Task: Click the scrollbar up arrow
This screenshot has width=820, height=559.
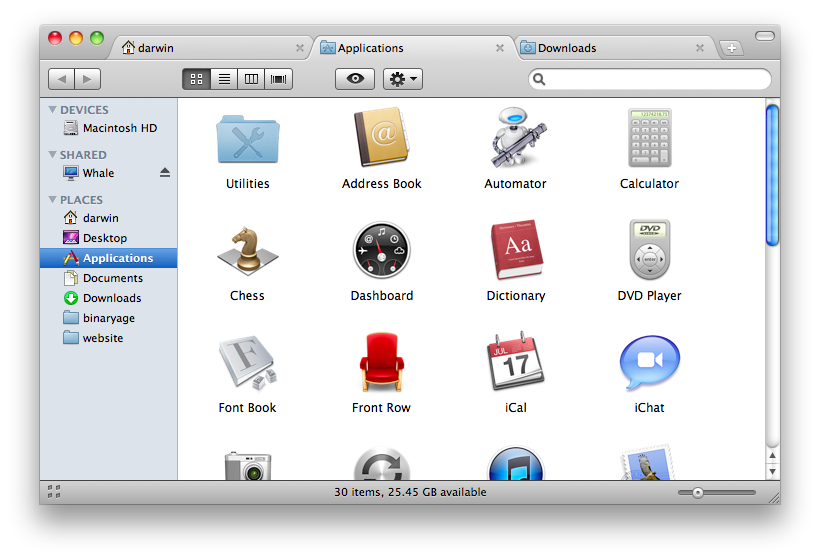Action: (x=772, y=455)
